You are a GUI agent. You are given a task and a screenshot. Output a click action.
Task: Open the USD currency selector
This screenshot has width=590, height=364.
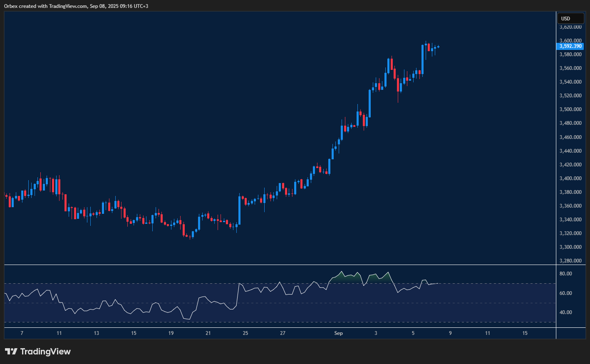[x=570, y=19]
